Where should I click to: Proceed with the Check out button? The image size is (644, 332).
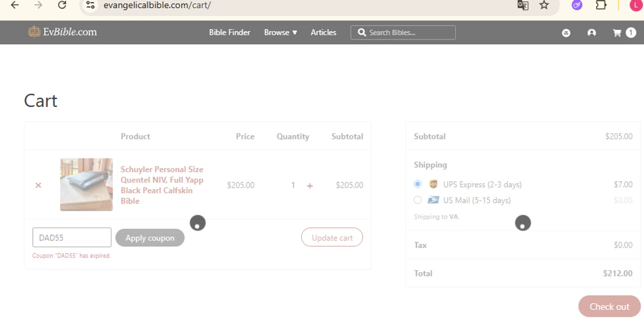[x=610, y=306]
